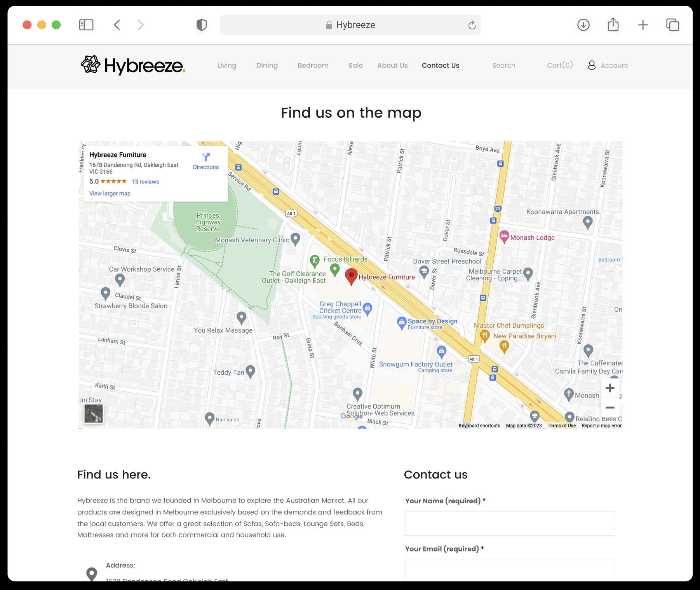Click the Teddy Tan map pin

tap(250, 372)
